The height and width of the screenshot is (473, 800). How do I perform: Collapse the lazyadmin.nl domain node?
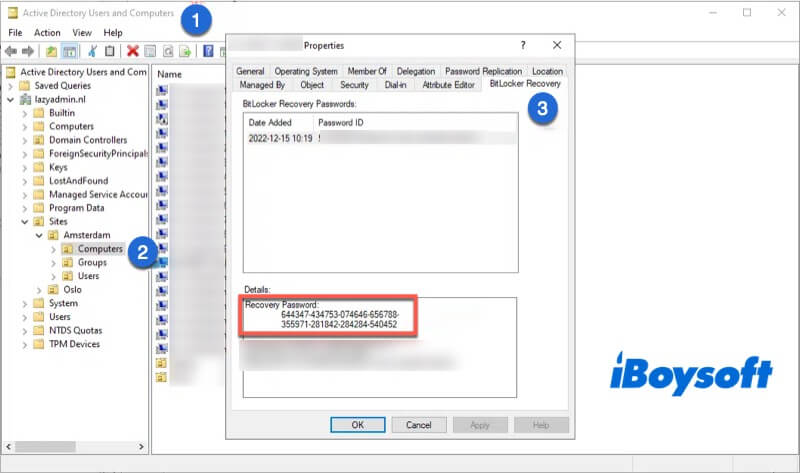pos(11,99)
